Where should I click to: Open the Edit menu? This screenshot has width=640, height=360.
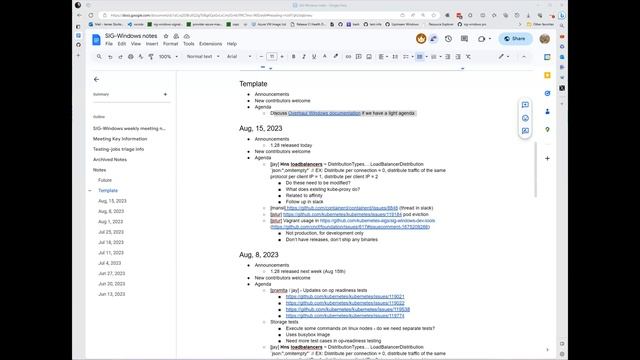click(122, 44)
